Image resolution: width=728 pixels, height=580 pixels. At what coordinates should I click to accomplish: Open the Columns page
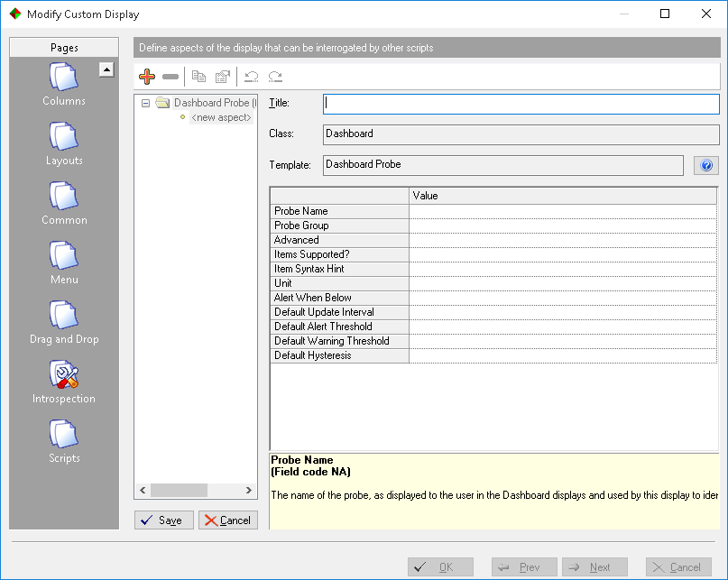[63, 83]
